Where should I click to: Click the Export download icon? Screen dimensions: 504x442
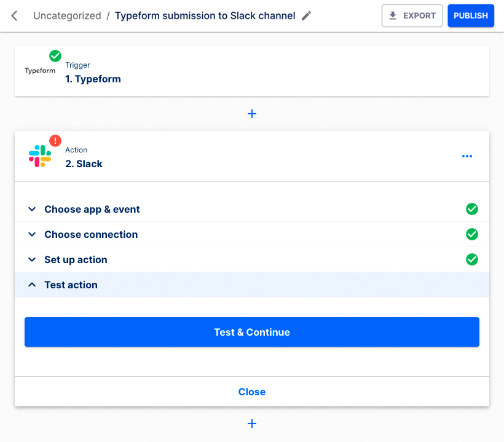pos(392,15)
